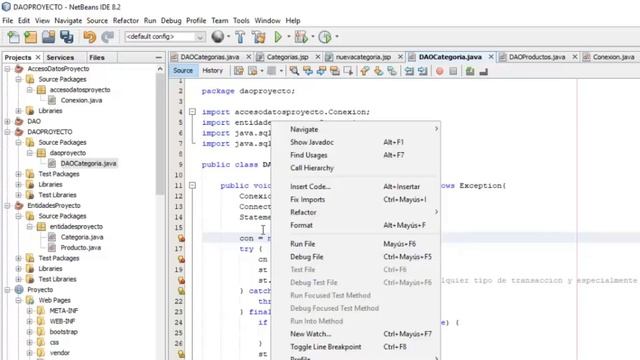Viewport: 640px width, 360px height.
Task: Click the Shift Line Right icon
Action: [x=422, y=71]
